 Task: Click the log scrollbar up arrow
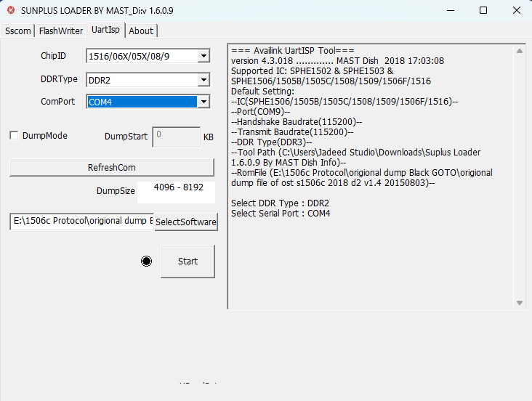[520, 51]
